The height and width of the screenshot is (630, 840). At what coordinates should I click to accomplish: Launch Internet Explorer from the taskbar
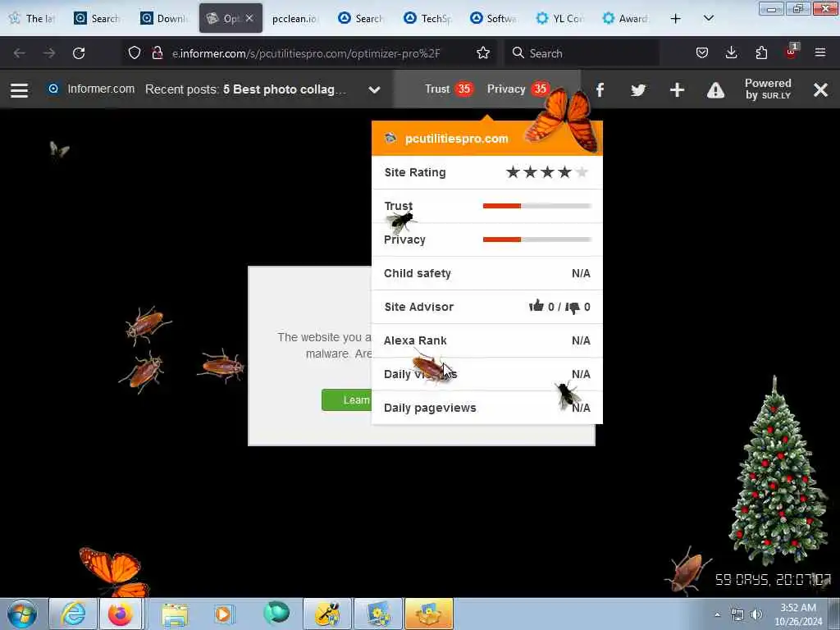(73, 614)
